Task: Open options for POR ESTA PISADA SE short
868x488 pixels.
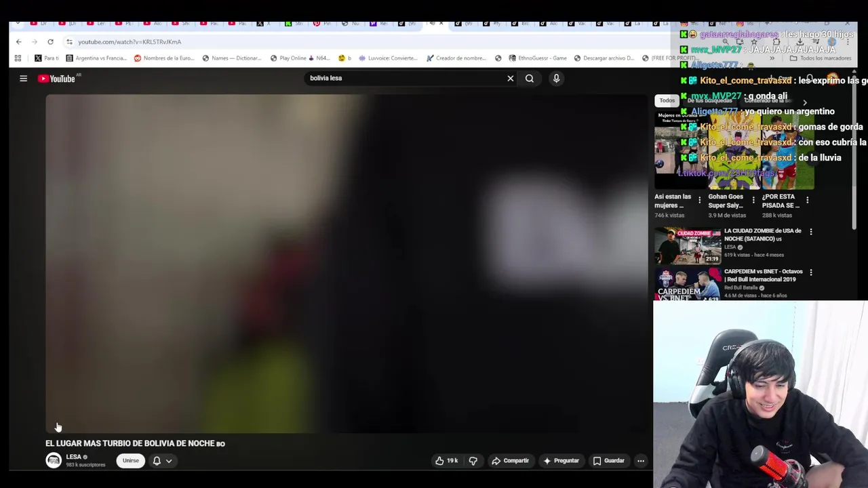Action: pos(807,201)
